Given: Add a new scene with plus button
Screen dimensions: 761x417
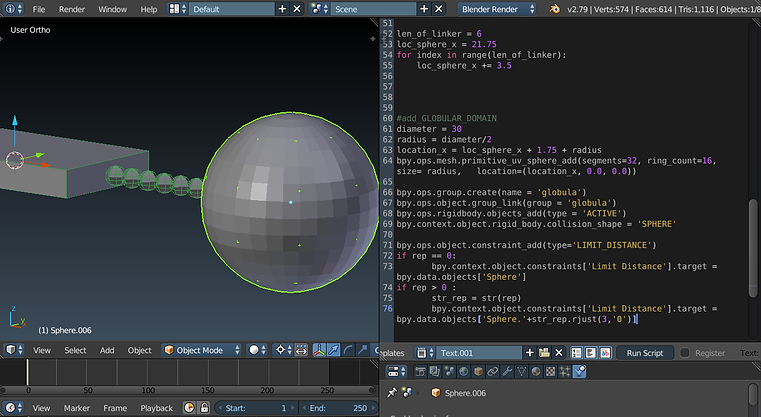Looking at the screenshot, I should (424, 9).
